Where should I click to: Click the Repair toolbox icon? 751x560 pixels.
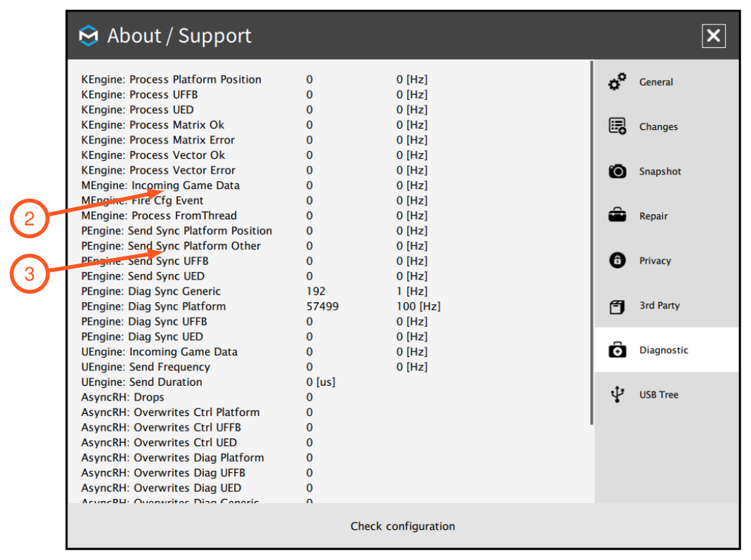click(x=617, y=216)
